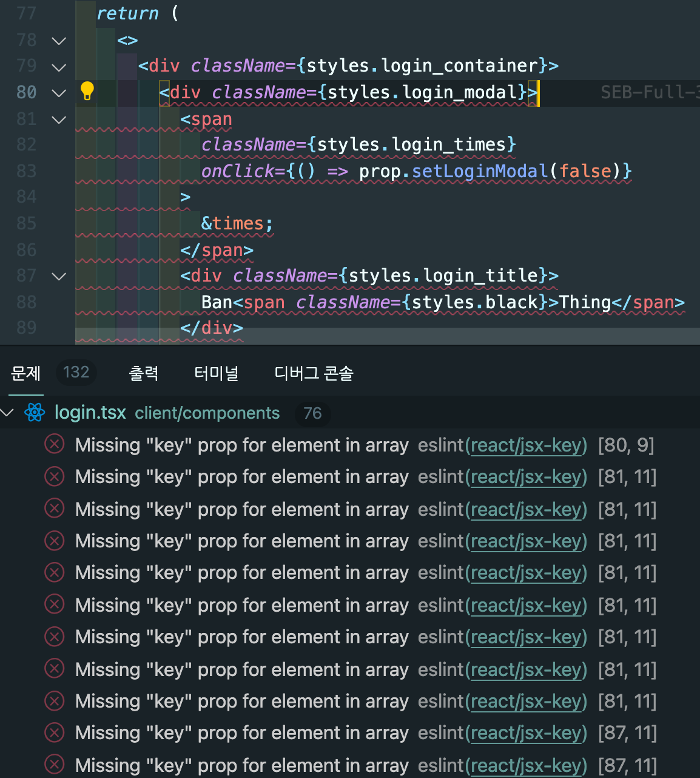Click login_modal in the line 80 code
This screenshot has height=778, width=700.
tap(460, 92)
